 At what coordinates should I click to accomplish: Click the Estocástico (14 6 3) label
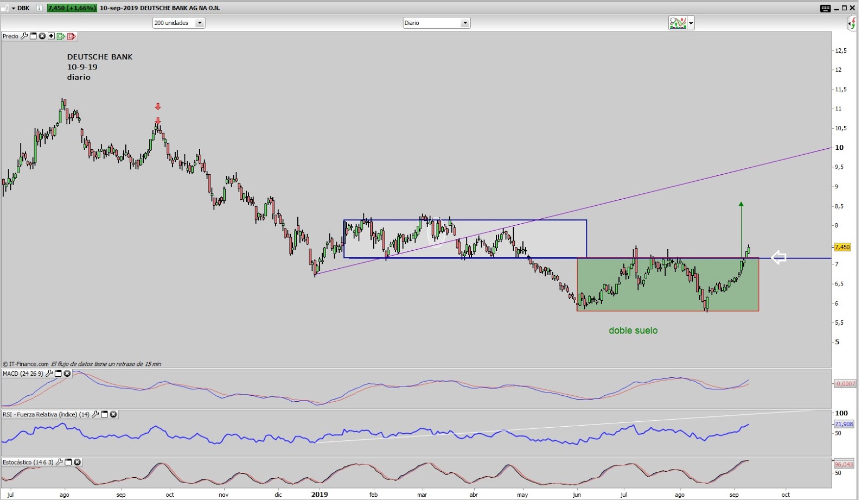pos(28,462)
